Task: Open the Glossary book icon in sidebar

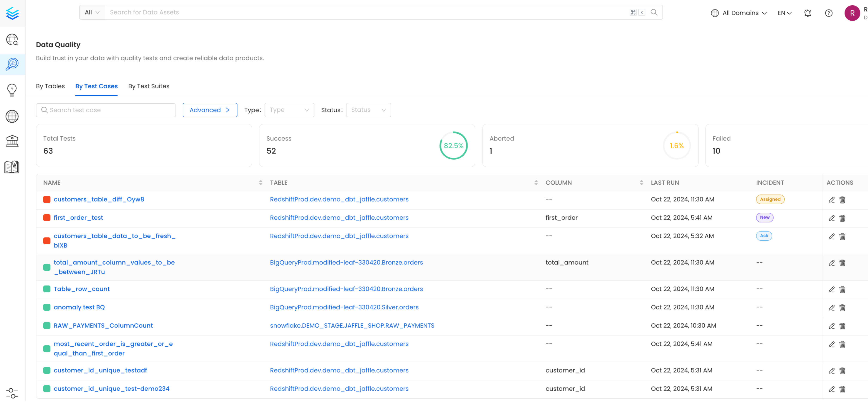Action: [x=12, y=166]
